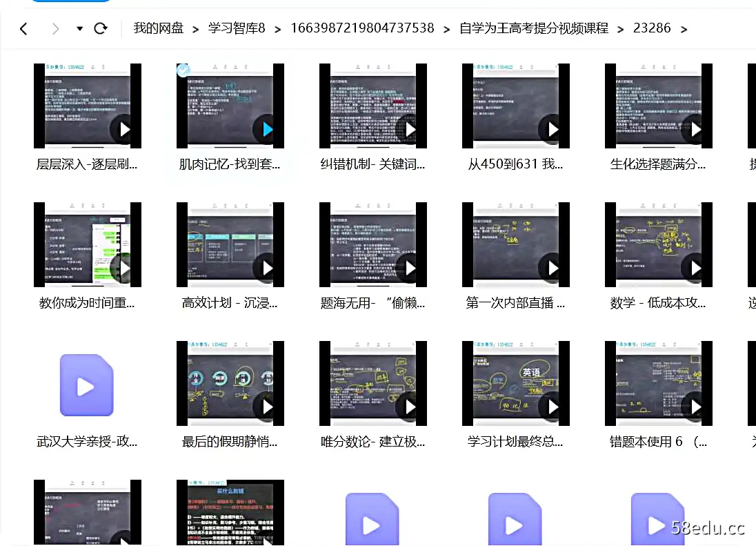Click the play icon on 从450到631 video
Screen dimensions: 756x546
553,129
